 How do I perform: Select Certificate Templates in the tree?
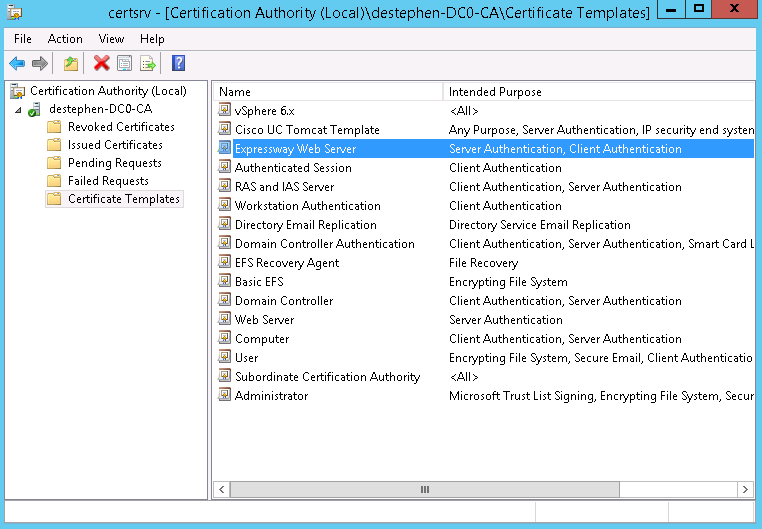(x=124, y=199)
